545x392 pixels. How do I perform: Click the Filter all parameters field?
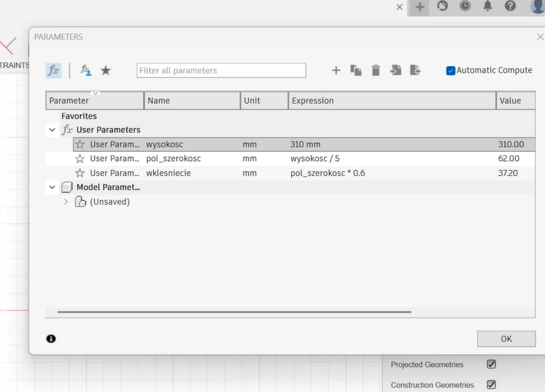click(x=221, y=70)
